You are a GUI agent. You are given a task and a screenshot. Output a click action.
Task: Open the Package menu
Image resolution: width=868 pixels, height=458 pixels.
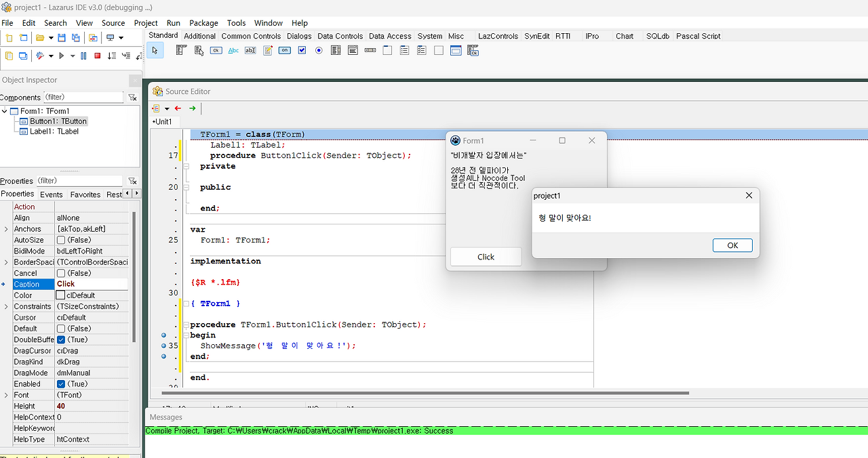pyautogui.click(x=203, y=23)
